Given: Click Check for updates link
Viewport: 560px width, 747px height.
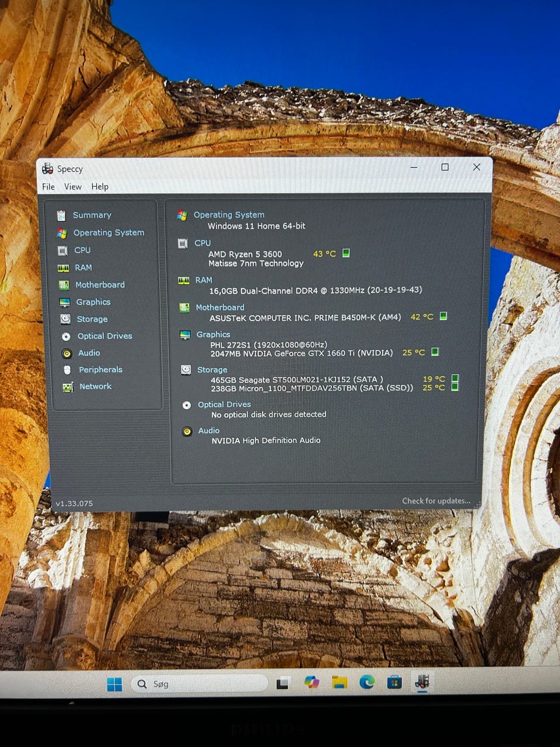Looking at the screenshot, I should 436,501.
